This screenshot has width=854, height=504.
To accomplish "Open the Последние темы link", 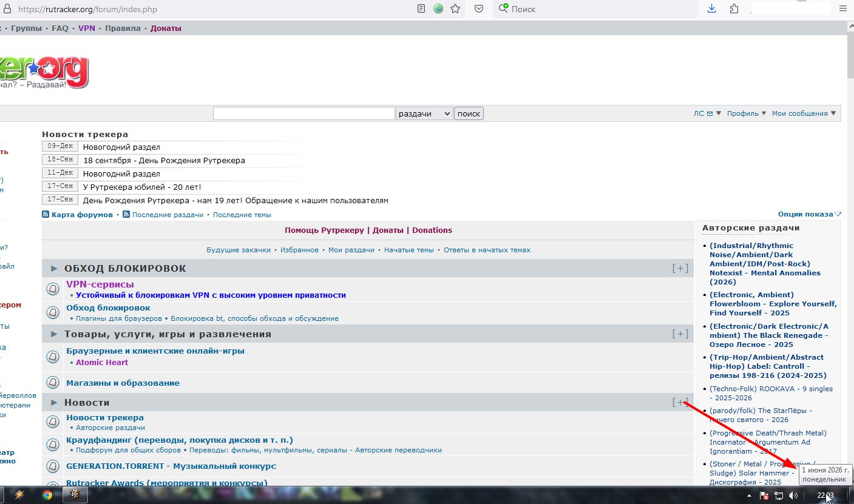I will click(242, 215).
